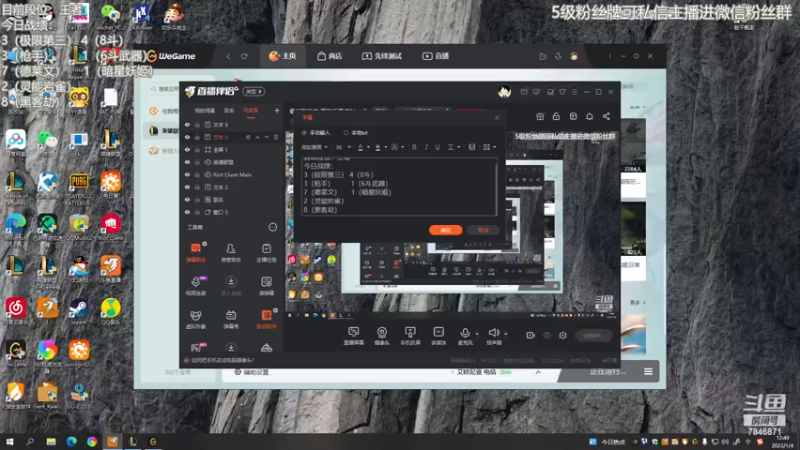Open the share icon in the streaming app
The width and height of the screenshot is (800, 450).
[606, 116]
